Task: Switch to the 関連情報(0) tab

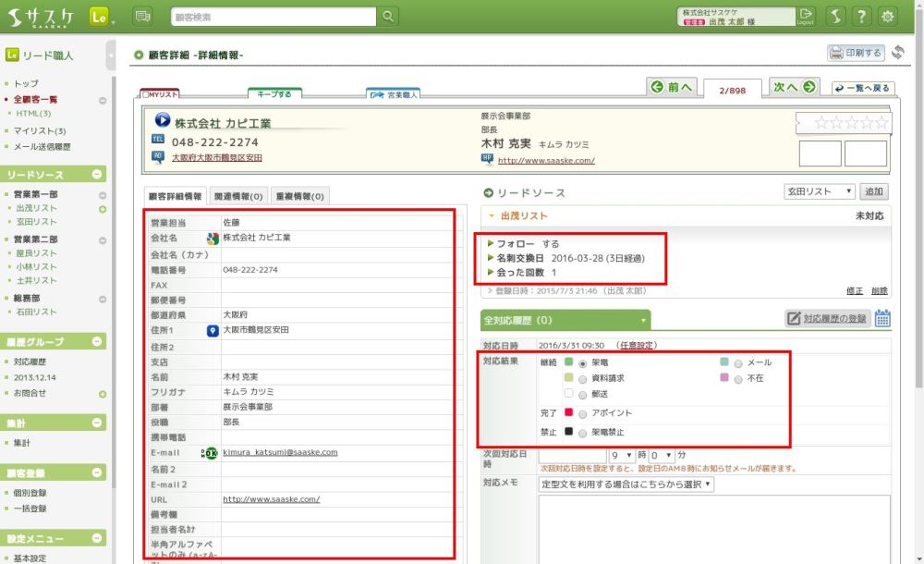Action: [238, 196]
